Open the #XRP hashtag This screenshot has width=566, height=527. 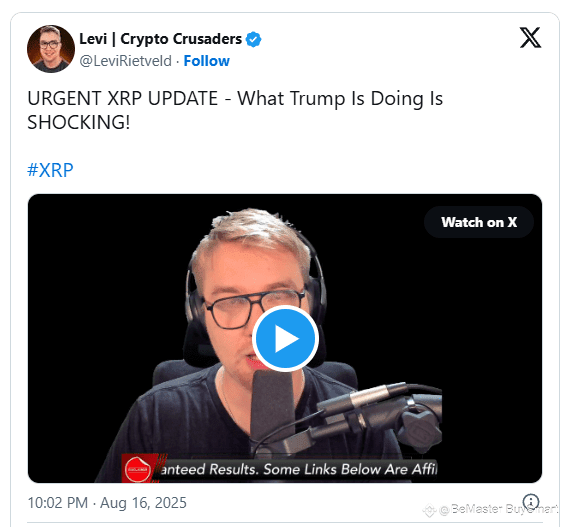point(50,170)
